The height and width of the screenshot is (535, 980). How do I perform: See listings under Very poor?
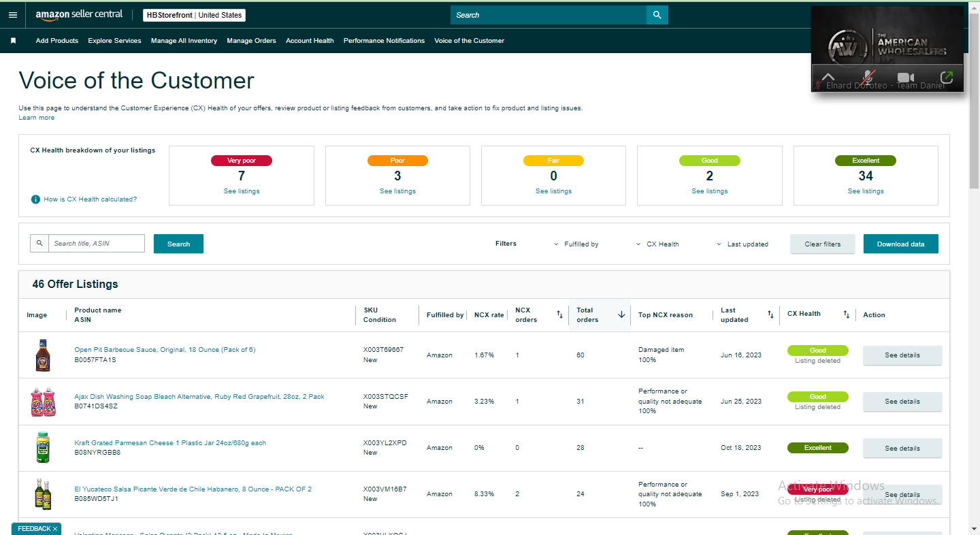pos(242,191)
